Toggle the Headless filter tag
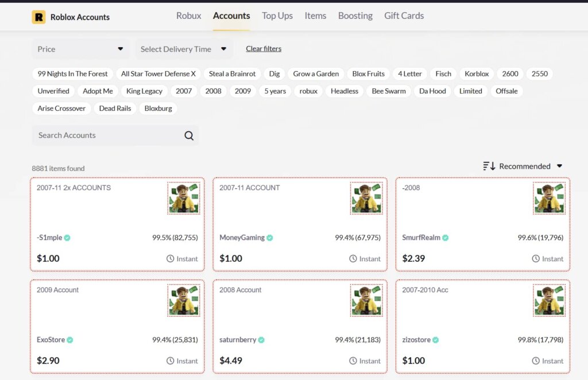 tap(345, 91)
